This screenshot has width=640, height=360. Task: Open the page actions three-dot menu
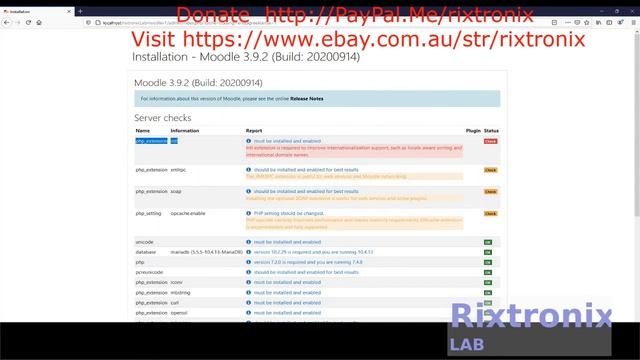(x=567, y=22)
